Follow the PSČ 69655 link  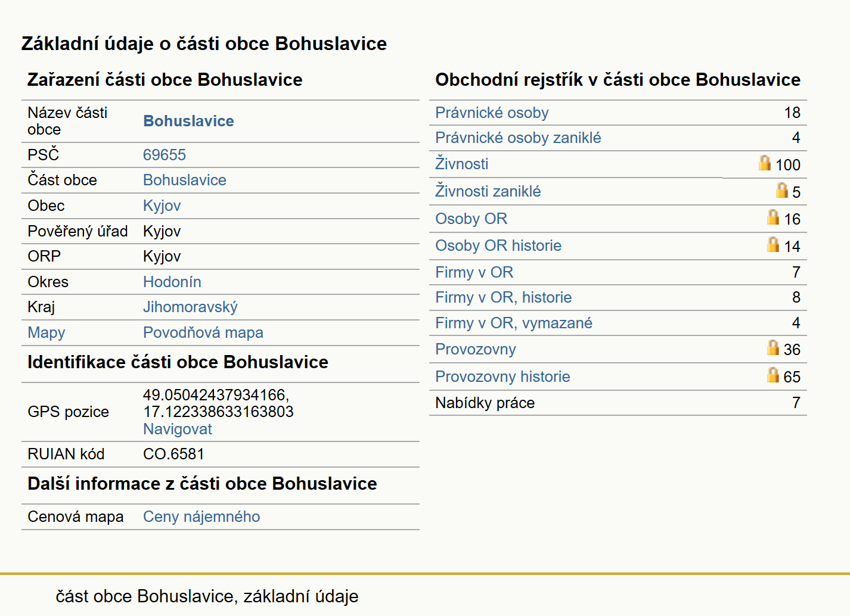pyautogui.click(x=165, y=155)
